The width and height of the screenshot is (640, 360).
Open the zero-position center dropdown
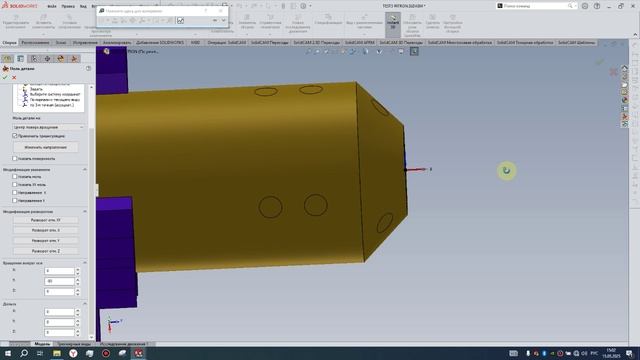point(48,127)
